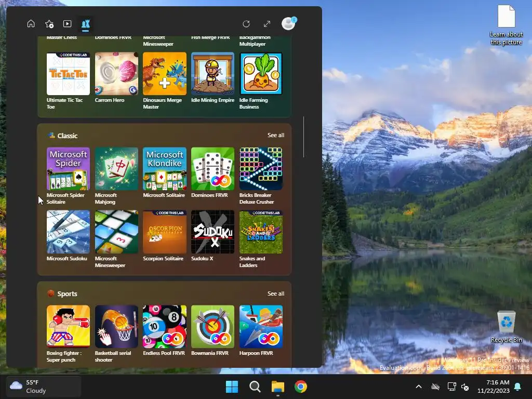This screenshot has height=399, width=532.
Task: Launch Ultimate Tic Tac Toe game
Action: 68,81
